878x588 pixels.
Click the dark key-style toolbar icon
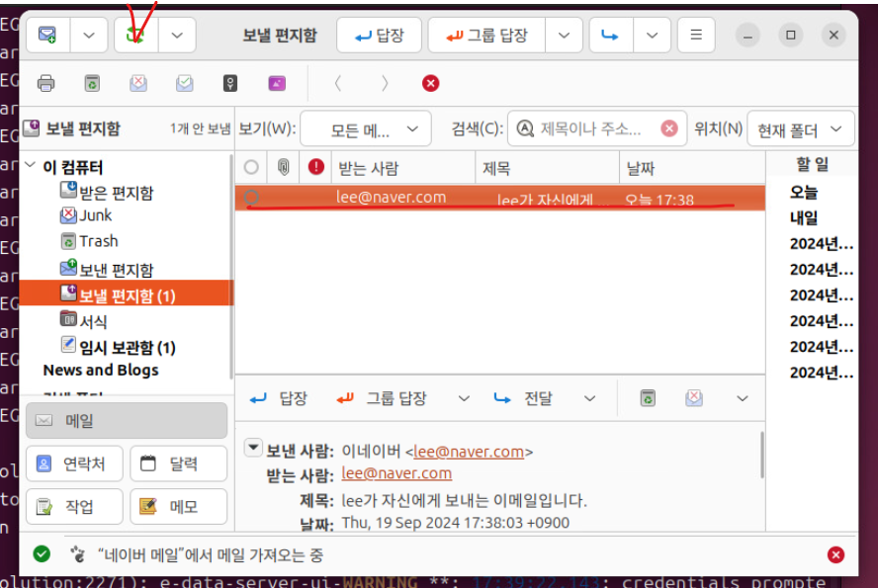(x=230, y=83)
